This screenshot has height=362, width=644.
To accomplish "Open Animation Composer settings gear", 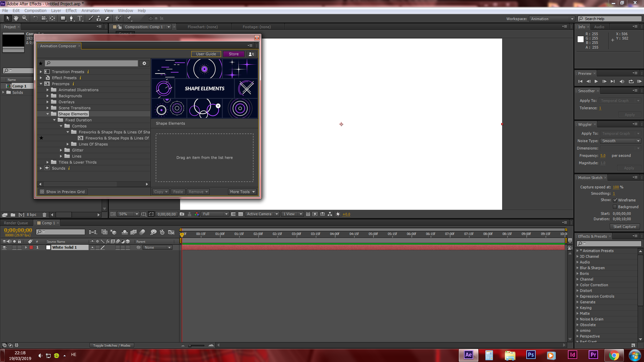I will point(144,63).
